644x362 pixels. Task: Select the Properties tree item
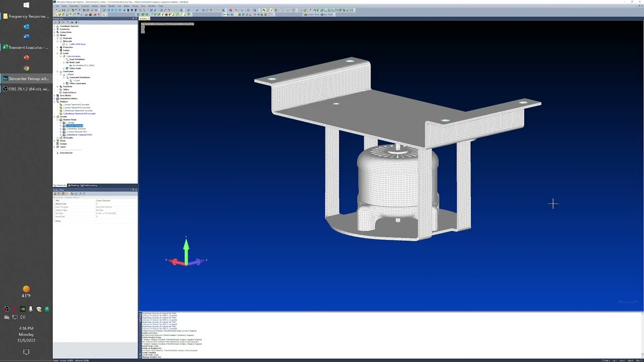coord(68,47)
